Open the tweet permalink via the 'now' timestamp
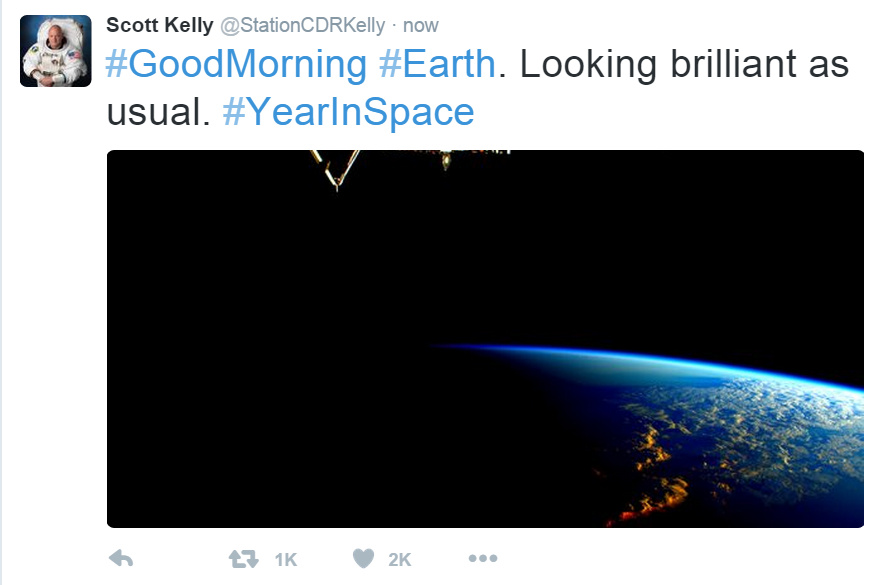 420,25
